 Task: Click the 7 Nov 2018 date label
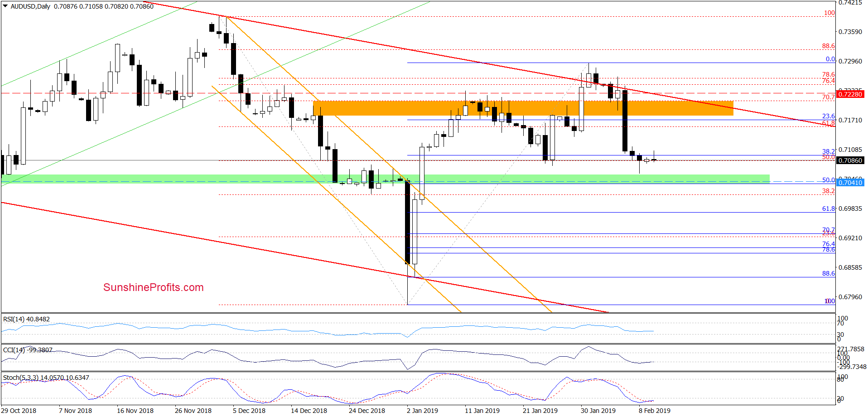(x=75, y=411)
